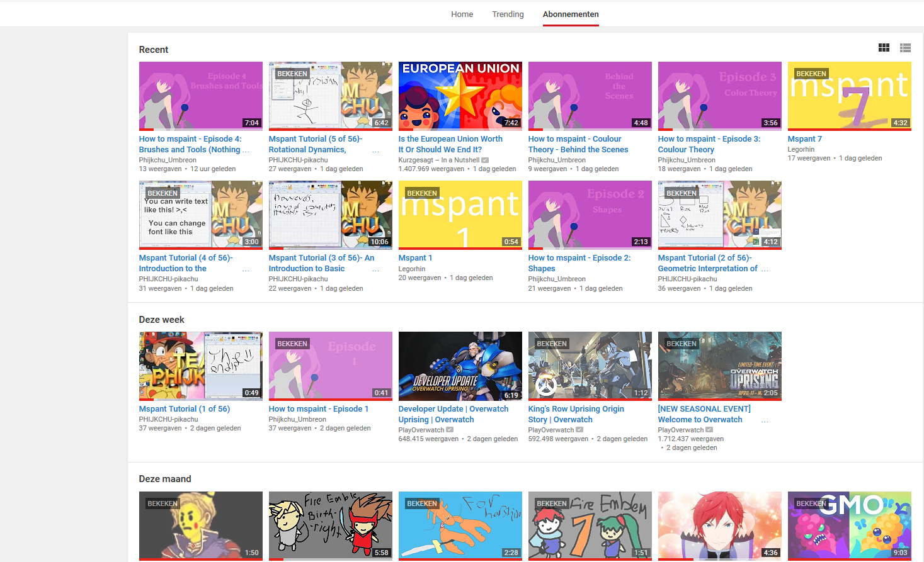Viewport: 924px width, 562px height.
Task: Open title link How to mspaint - Episode 2: Shapes
Action: click(x=579, y=263)
